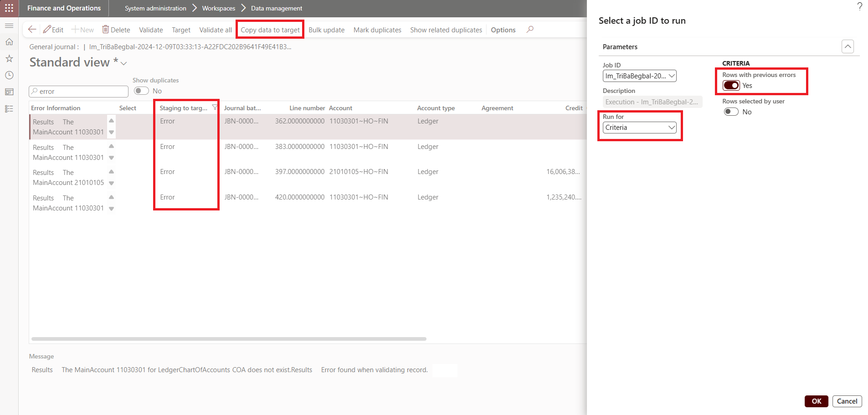This screenshot has height=415, width=868.
Task: Click Copy data to target
Action: pyautogui.click(x=270, y=30)
